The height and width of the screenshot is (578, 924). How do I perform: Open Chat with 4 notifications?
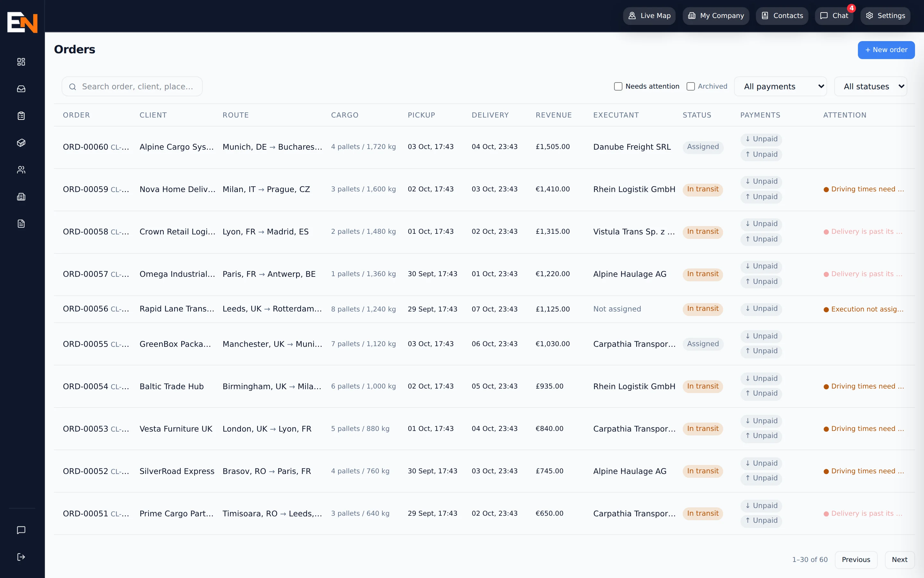click(x=834, y=16)
